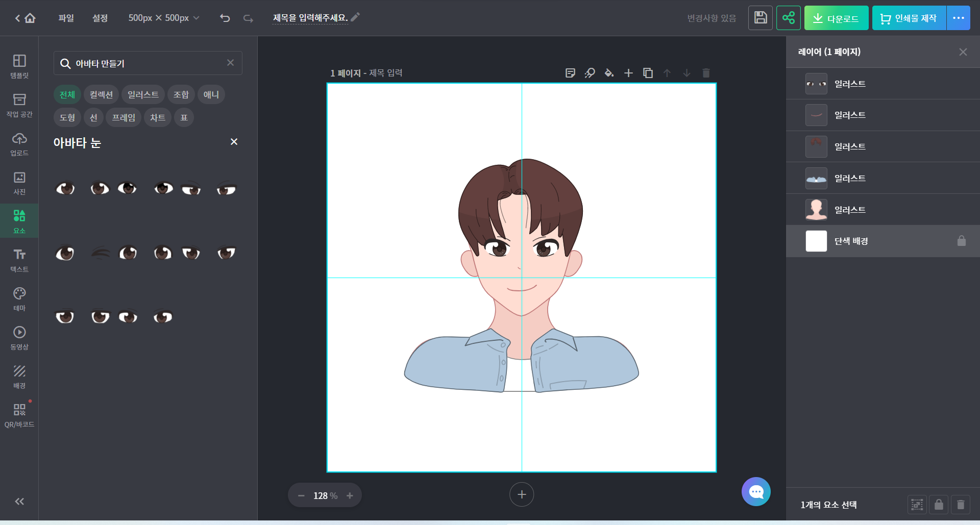Open the 업로드 sidebar panel
This screenshot has height=525, width=980.
click(x=19, y=144)
